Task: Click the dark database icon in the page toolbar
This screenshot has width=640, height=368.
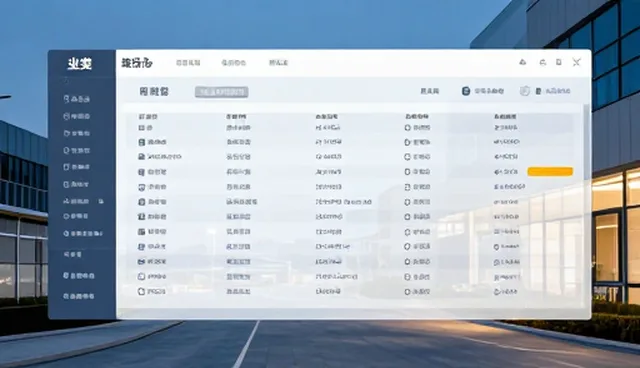Action: point(466,91)
